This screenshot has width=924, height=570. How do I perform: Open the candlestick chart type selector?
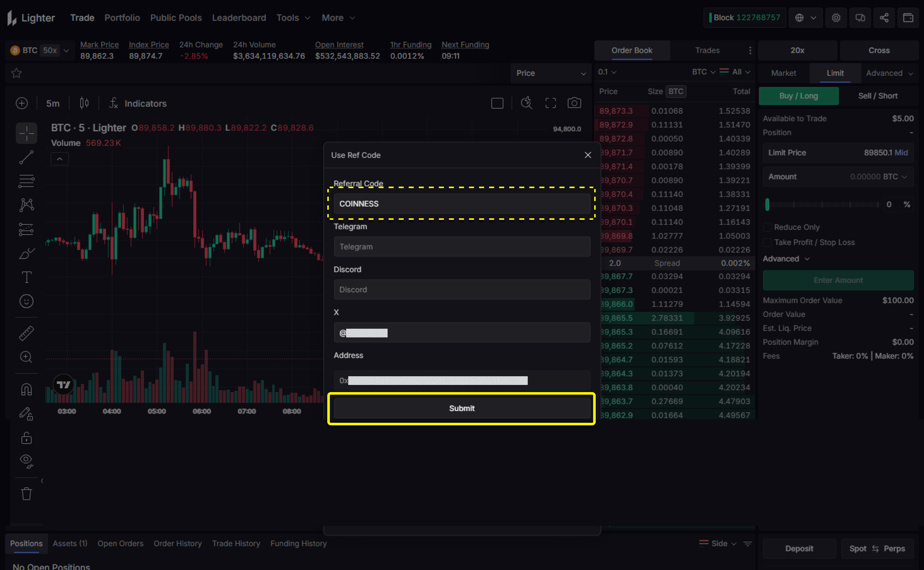(84, 103)
